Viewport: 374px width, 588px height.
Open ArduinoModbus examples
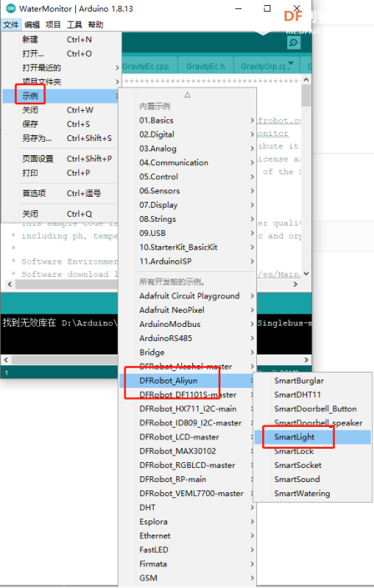click(x=188, y=324)
